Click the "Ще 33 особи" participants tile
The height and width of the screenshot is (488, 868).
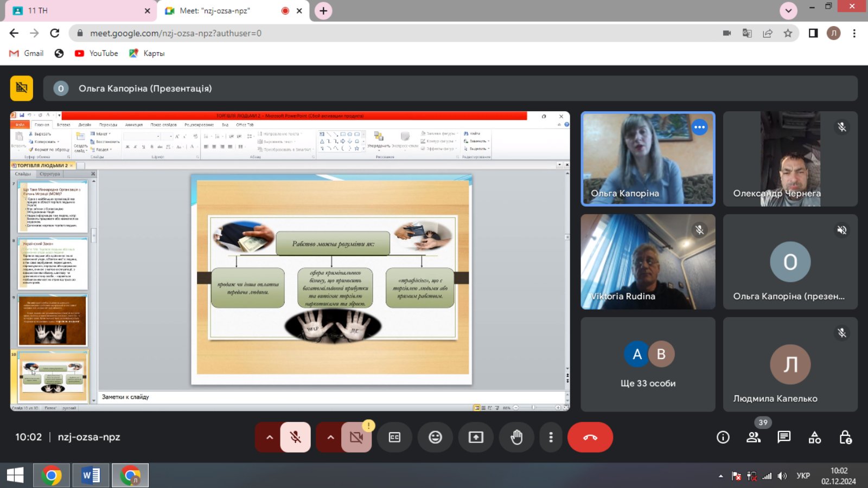tap(648, 364)
